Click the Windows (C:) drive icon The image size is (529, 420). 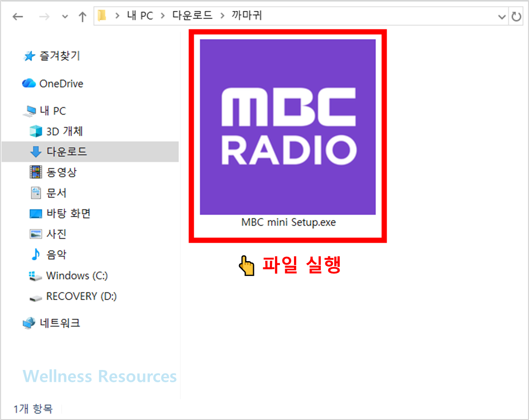(x=36, y=276)
